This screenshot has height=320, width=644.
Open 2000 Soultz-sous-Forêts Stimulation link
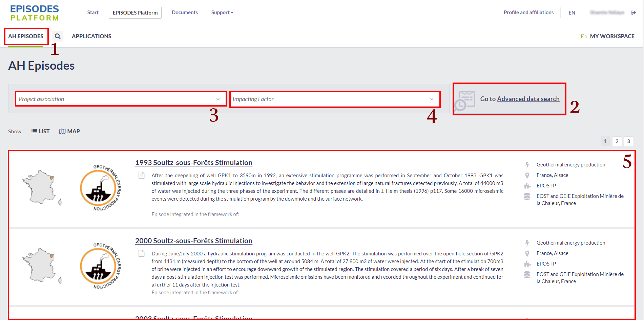tap(194, 241)
